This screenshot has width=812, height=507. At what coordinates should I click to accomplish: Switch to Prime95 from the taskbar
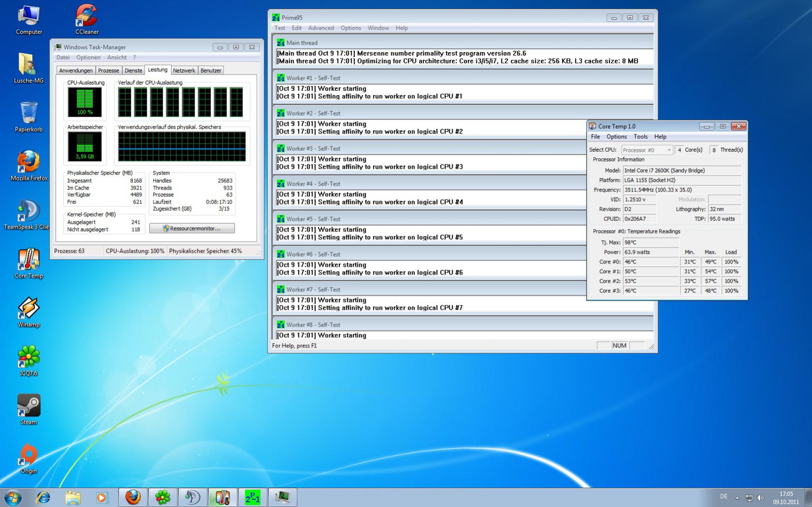click(x=252, y=497)
